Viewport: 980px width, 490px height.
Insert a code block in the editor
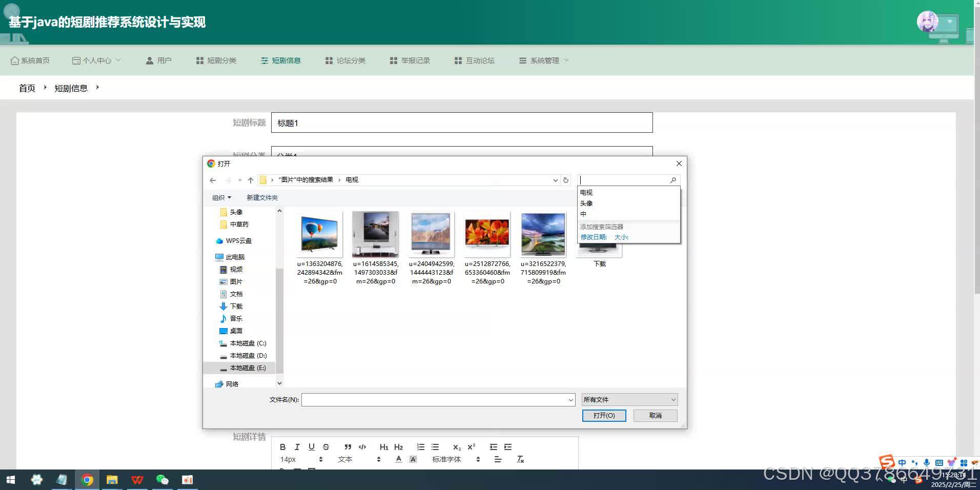(x=362, y=447)
